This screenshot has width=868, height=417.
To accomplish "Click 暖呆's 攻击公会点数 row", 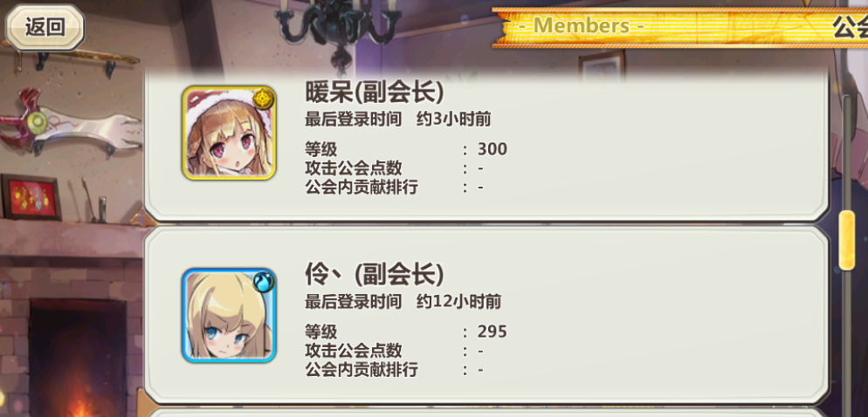I will click(x=395, y=168).
